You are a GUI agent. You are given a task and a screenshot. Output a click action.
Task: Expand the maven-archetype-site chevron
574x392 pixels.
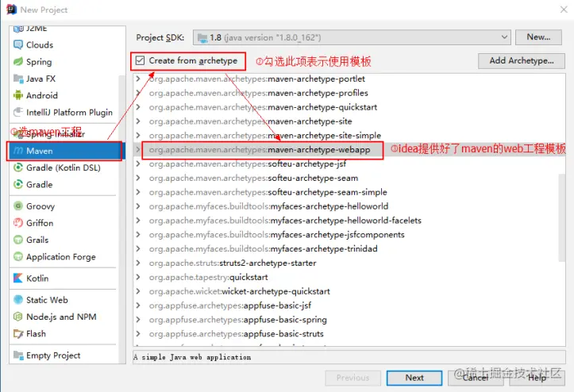(138, 121)
